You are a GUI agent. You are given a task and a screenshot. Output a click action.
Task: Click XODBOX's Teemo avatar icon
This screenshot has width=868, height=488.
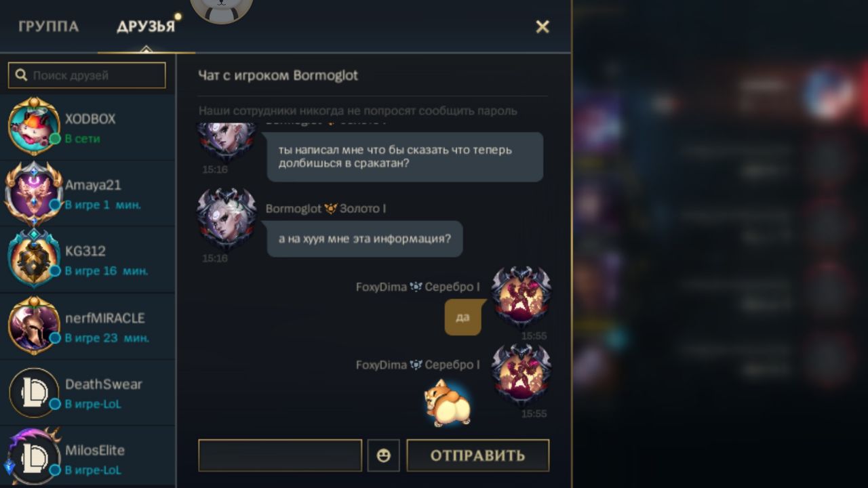click(34, 127)
